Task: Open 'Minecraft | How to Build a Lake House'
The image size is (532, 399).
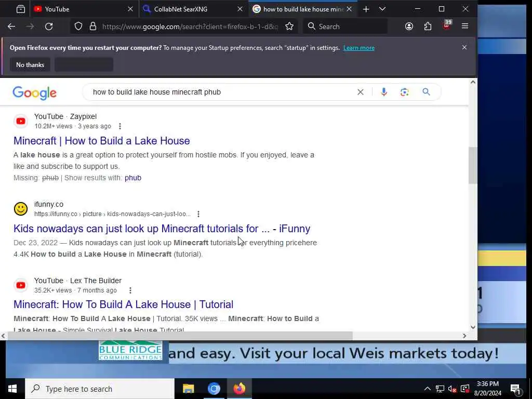Action: (101, 141)
